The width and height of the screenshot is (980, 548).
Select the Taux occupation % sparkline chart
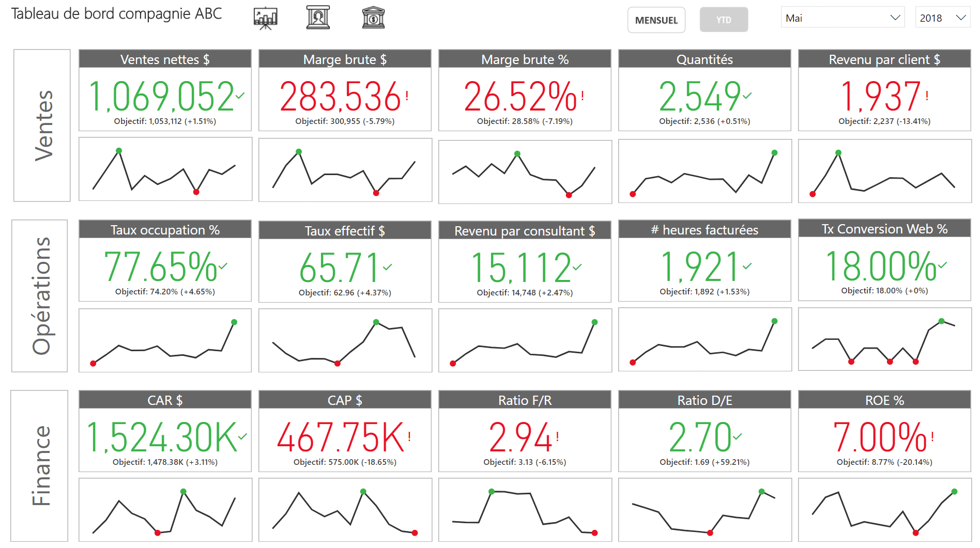[x=165, y=340]
